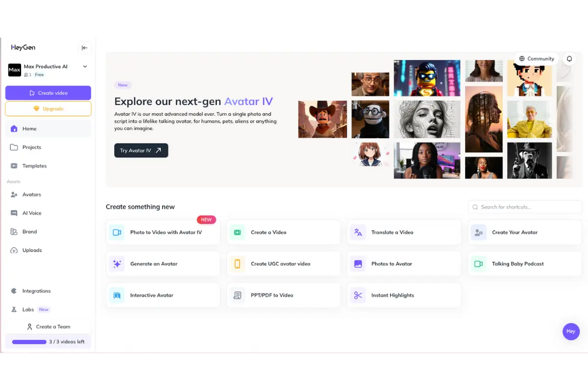Open the pixel art character thumbnail
The height and width of the screenshot is (392, 588).
coord(530,78)
